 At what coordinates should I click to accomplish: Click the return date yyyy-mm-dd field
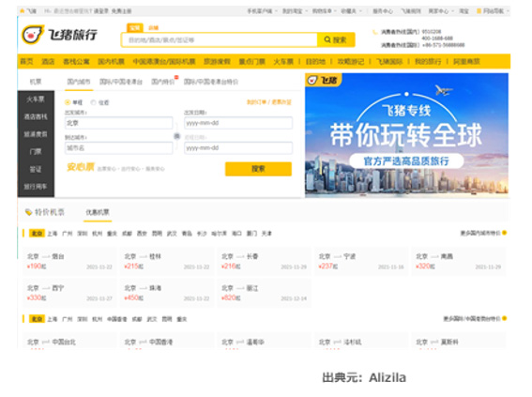pyautogui.click(x=238, y=148)
